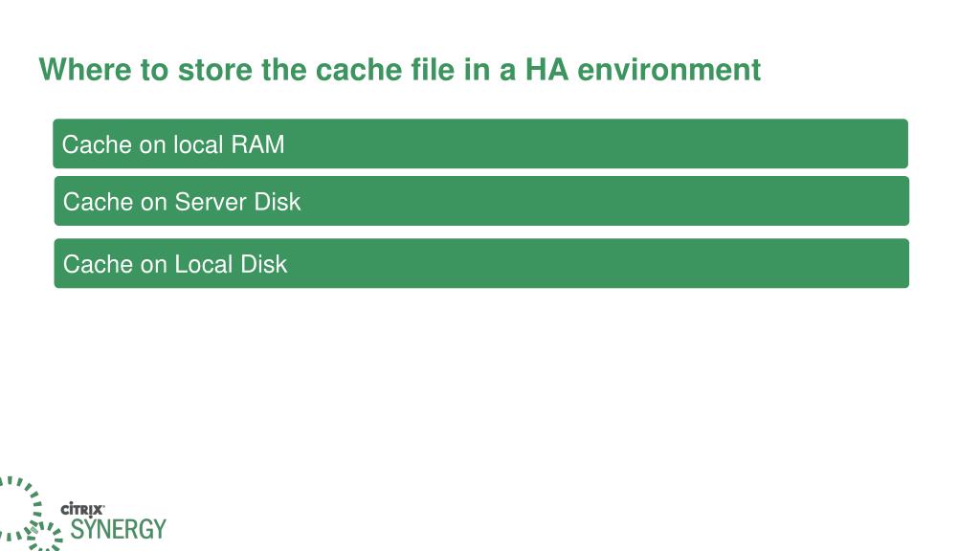Click the Citrix wordmark logo

click(x=82, y=509)
